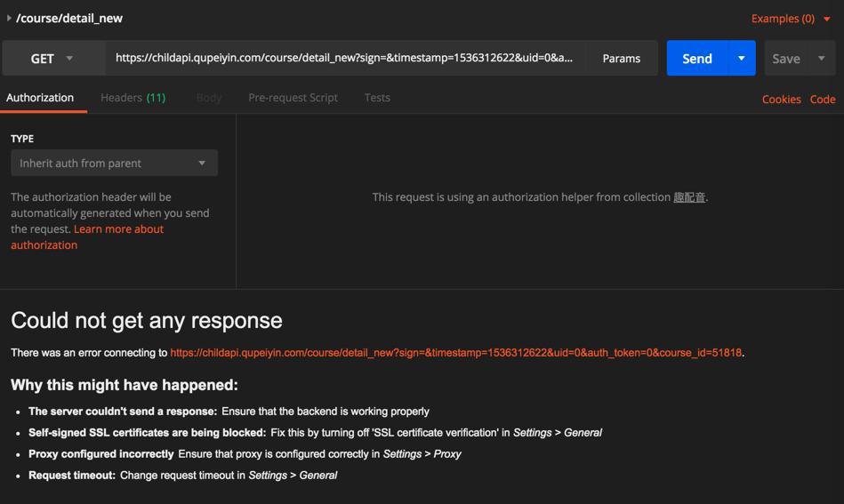Send the request

[696, 59]
